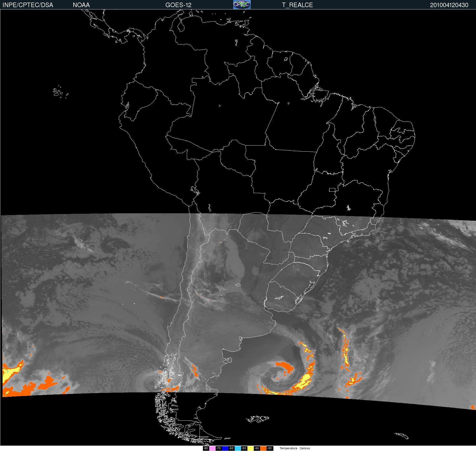Select the yellow legend color swatch

tap(250, 448)
